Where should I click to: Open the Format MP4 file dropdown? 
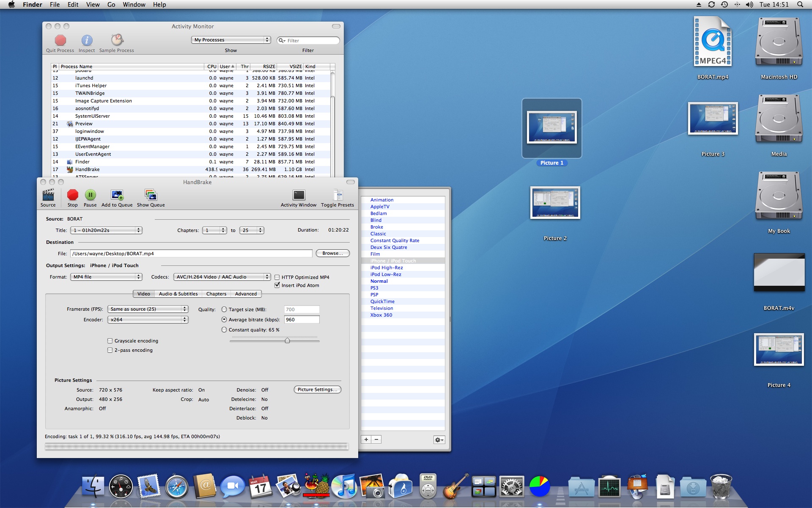tap(106, 277)
